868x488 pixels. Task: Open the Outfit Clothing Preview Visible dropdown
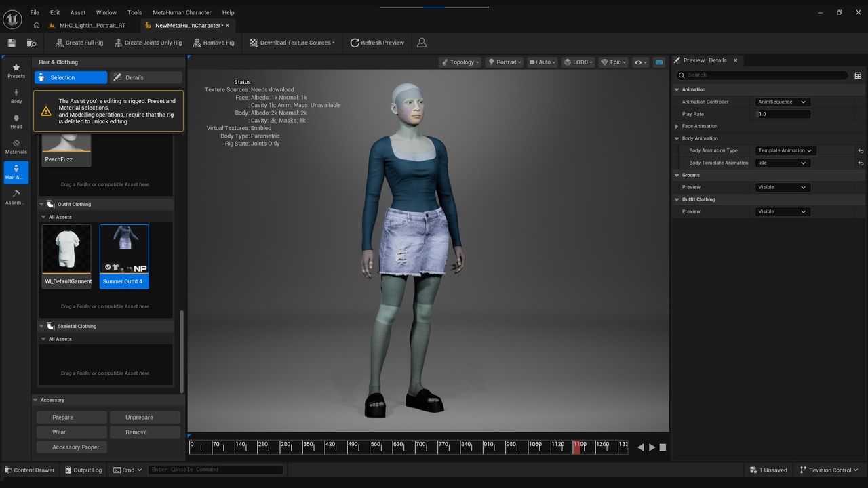click(782, 211)
